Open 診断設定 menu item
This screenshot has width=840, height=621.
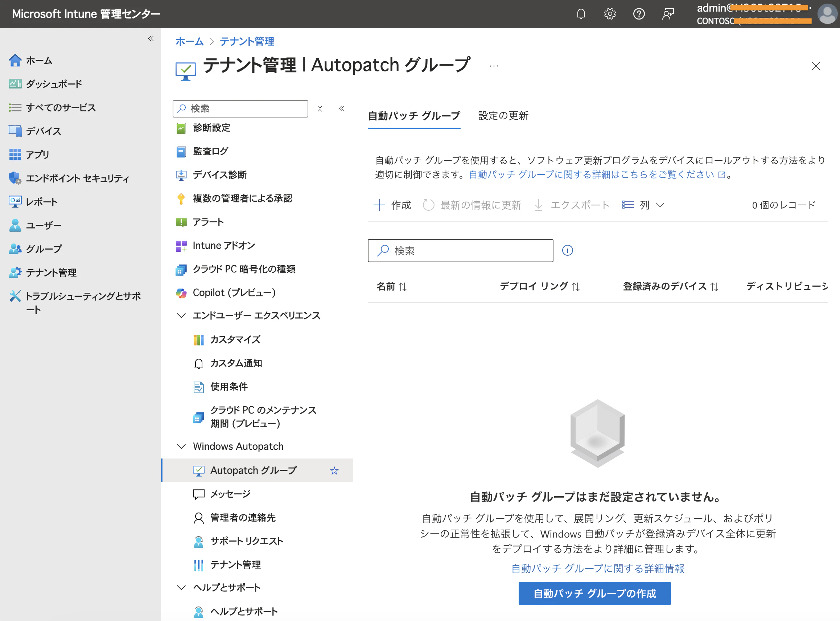(203, 128)
